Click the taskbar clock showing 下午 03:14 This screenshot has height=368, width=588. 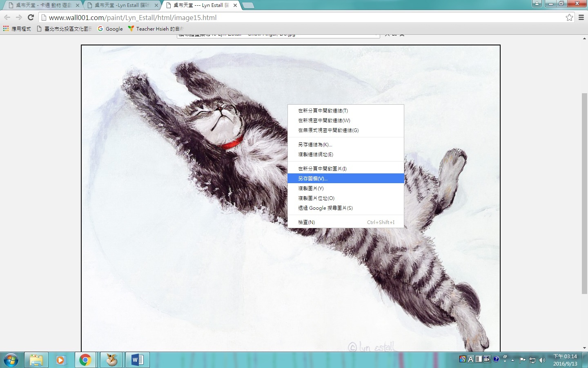click(565, 360)
